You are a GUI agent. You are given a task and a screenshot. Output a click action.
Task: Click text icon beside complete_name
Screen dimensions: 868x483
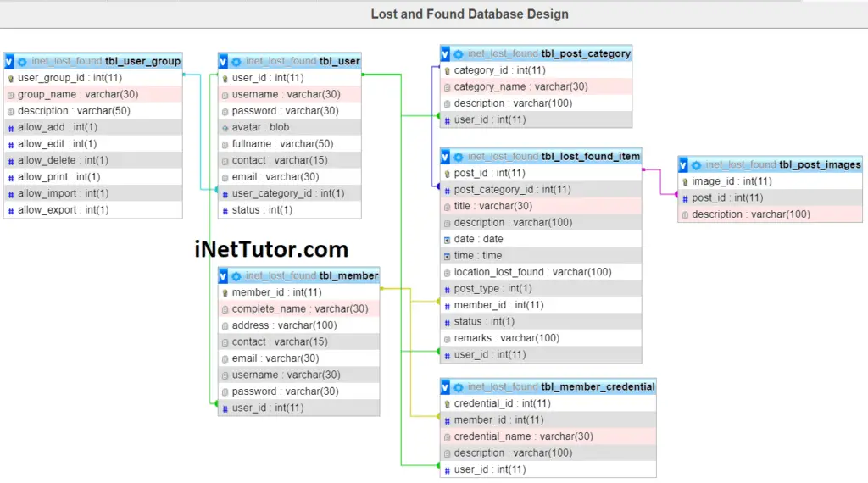click(225, 309)
